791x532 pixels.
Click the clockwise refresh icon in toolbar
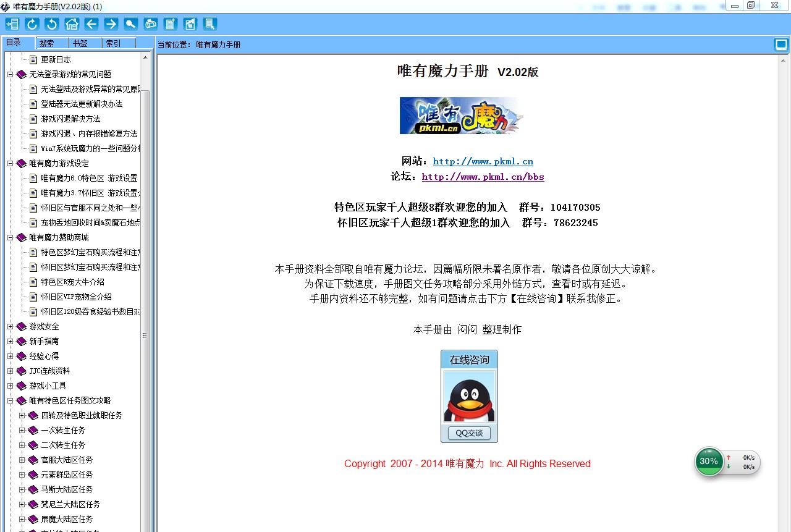point(32,24)
